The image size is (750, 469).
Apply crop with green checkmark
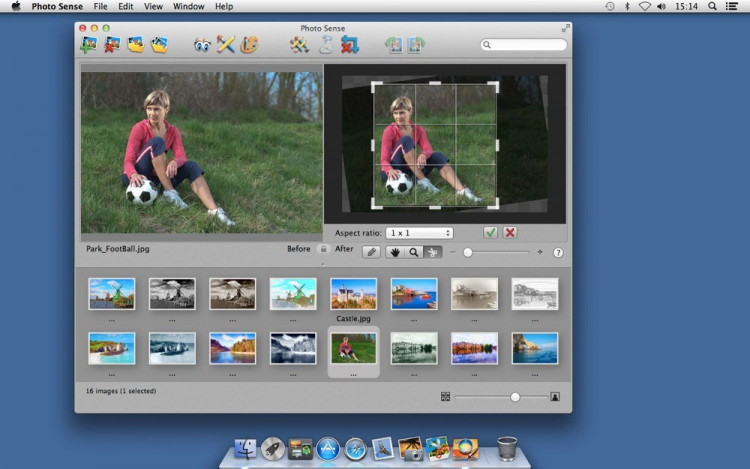coord(490,232)
